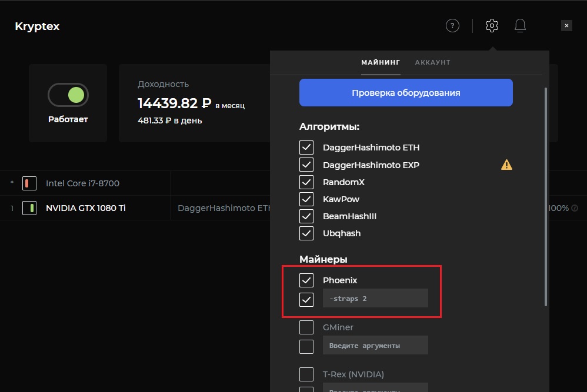Click the Майнеры section heading

coord(323,259)
